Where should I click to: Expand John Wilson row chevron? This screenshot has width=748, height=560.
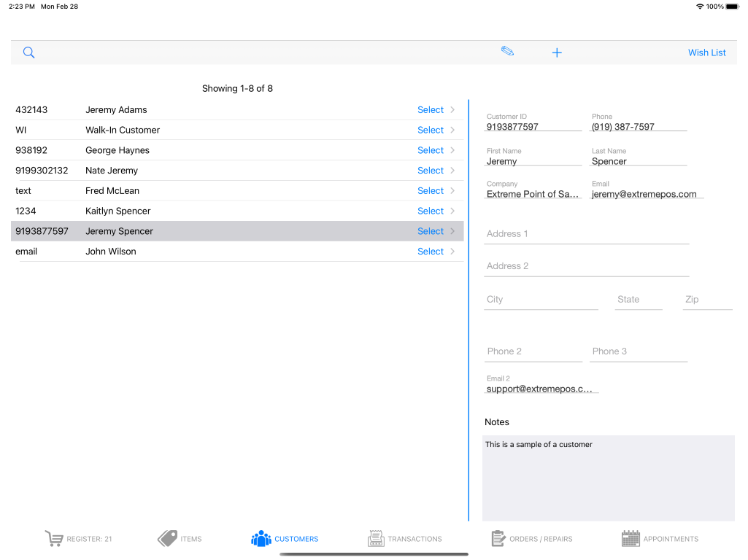452,252
